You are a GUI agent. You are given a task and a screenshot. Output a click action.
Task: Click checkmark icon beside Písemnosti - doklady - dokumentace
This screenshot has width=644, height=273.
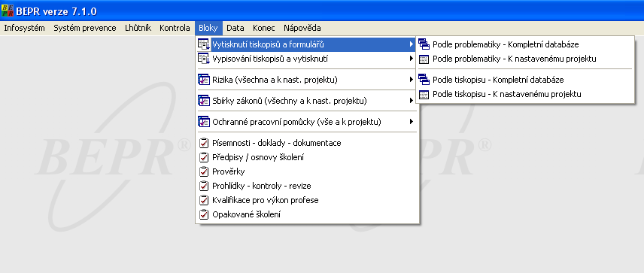tap(204, 143)
